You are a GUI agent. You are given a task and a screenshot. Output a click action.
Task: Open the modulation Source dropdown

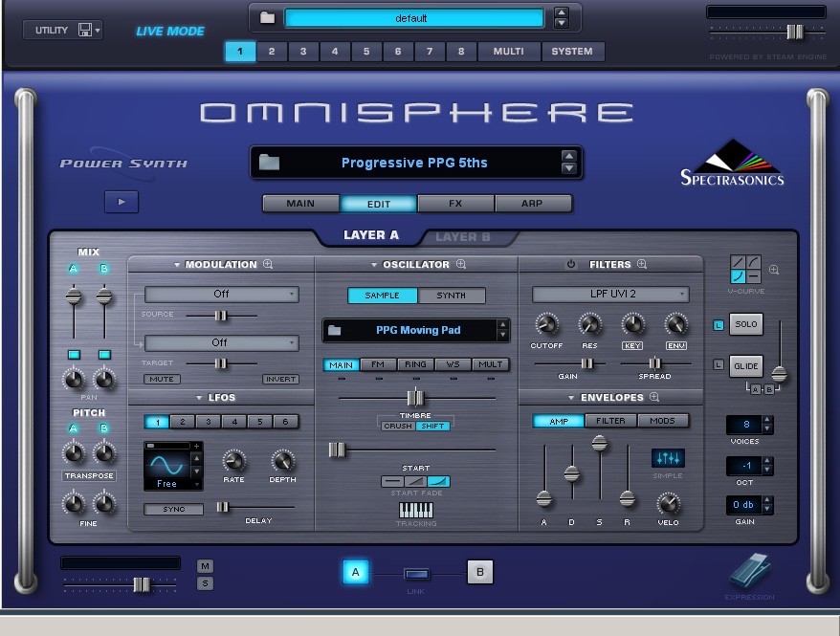pyautogui.click(x=221, y=294)
